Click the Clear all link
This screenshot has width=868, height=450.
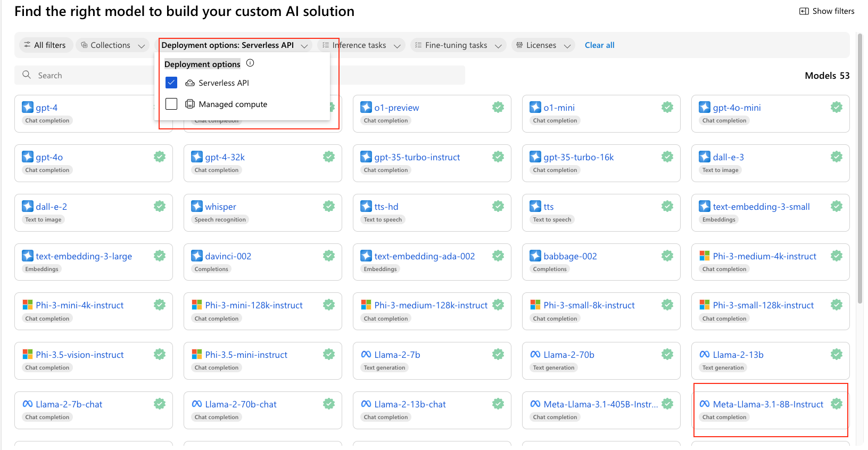tap(599, 45)
